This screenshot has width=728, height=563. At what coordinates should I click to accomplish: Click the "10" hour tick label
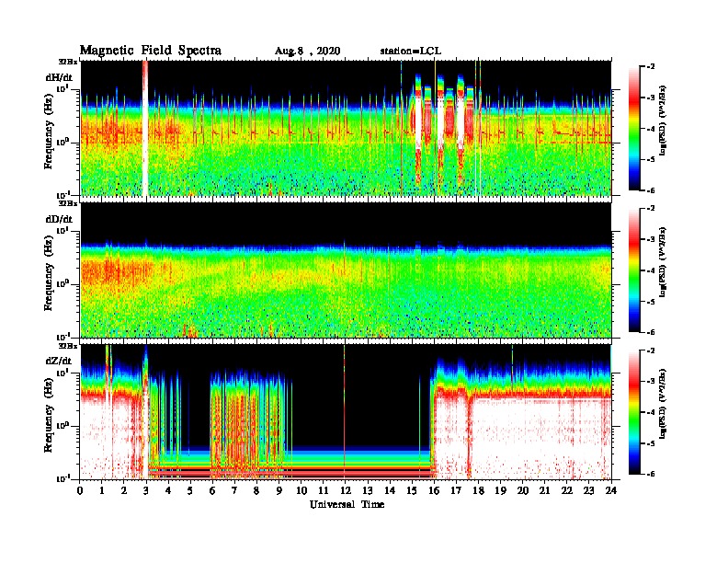[x=301, y=490]
